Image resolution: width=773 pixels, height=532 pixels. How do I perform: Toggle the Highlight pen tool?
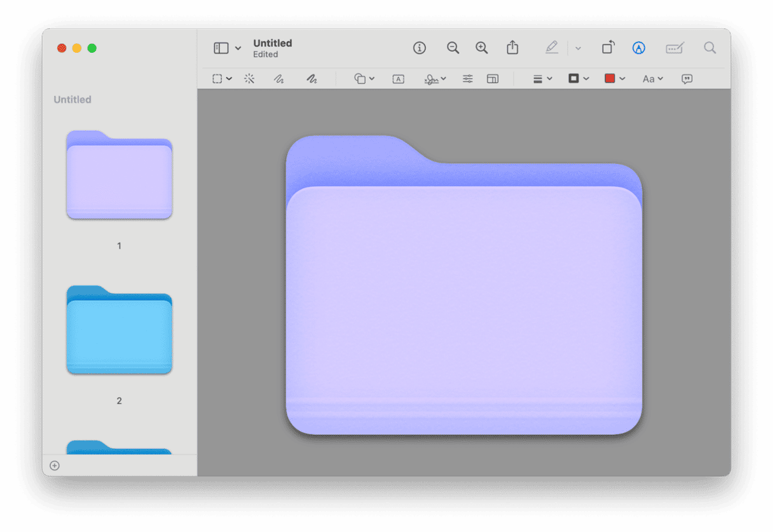[x=552, y=48]
